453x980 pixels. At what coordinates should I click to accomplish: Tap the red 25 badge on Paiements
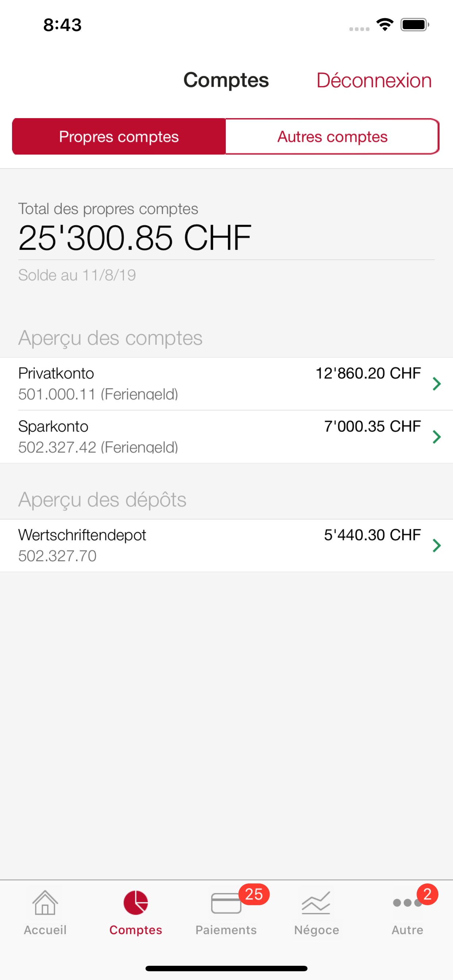coord(254,894)
